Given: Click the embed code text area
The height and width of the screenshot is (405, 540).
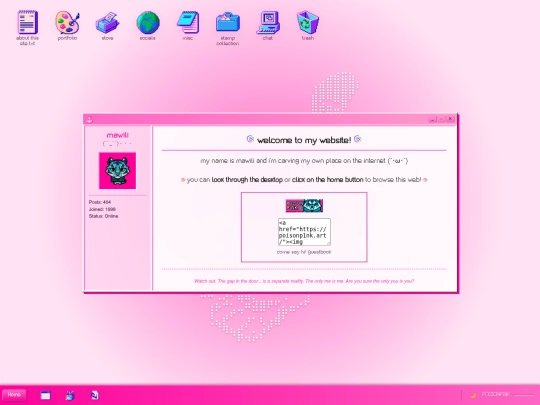Looking at the screenshot, I should (x=304, y=232).
